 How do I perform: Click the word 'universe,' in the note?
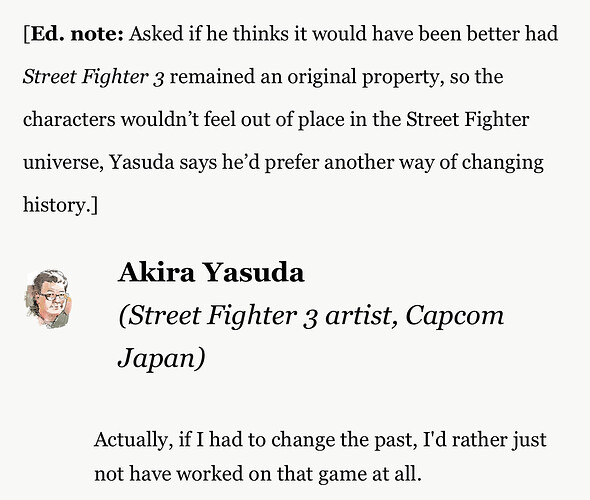tap(63, 163)
